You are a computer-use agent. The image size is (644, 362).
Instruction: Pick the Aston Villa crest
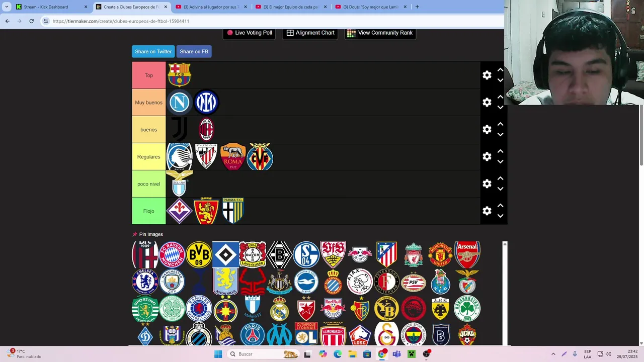(225, 282)
